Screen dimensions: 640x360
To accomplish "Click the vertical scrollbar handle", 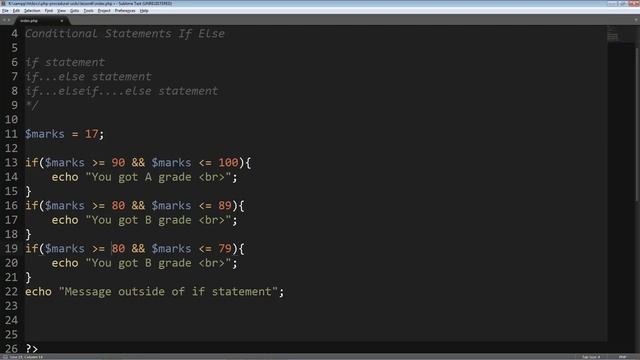I will tap(637, 124).
